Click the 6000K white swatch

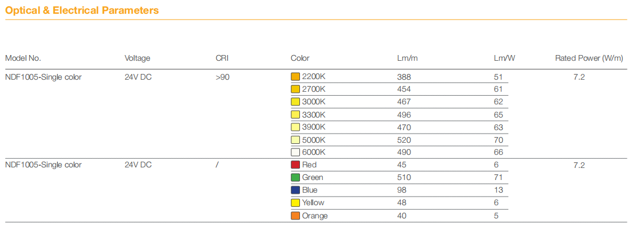295,152
